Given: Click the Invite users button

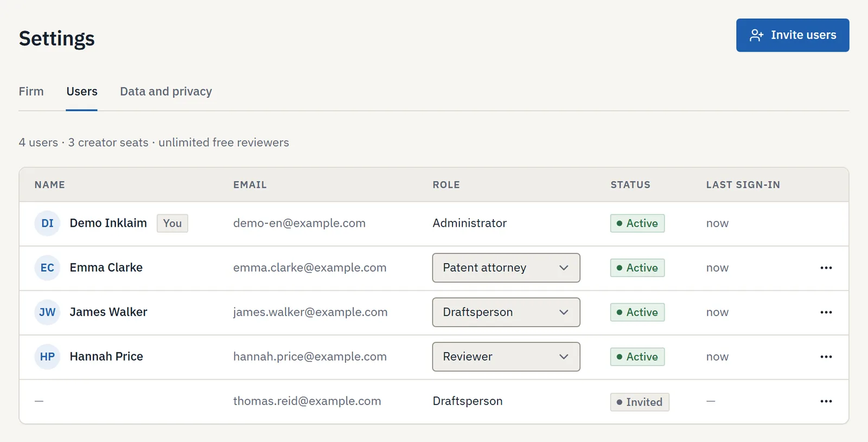Looking at the screenshot, I should click(793, 35).
